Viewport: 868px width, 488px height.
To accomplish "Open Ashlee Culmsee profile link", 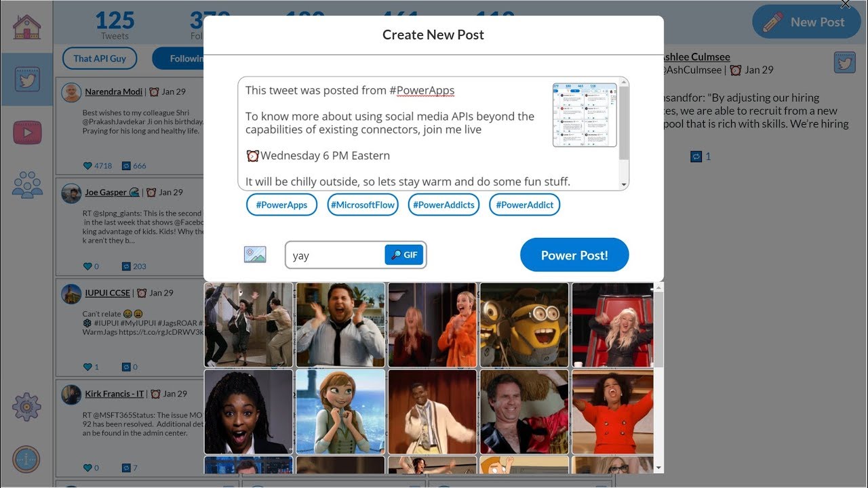I will click(696, 57).
